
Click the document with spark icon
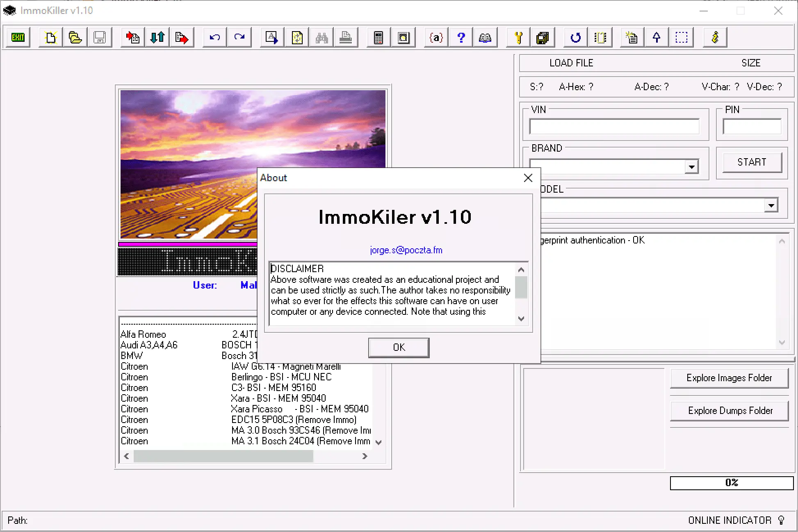pyautogui.click(x=632, y=38)
